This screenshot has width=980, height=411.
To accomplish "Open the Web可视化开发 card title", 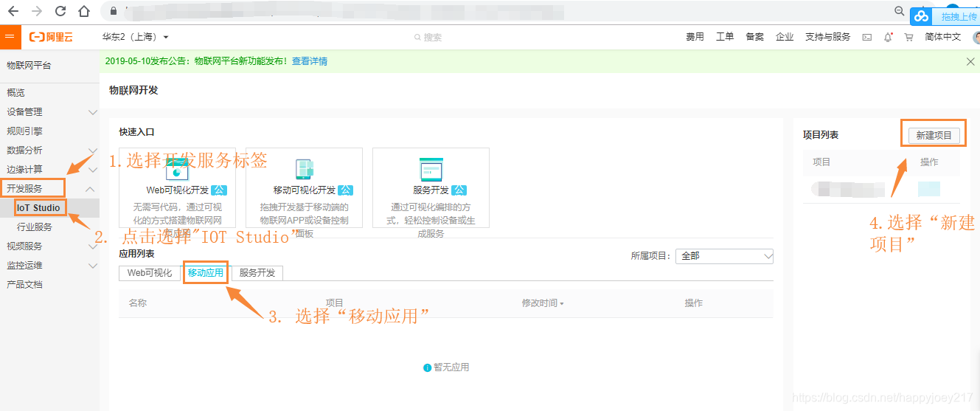I will tap(177, 190).
